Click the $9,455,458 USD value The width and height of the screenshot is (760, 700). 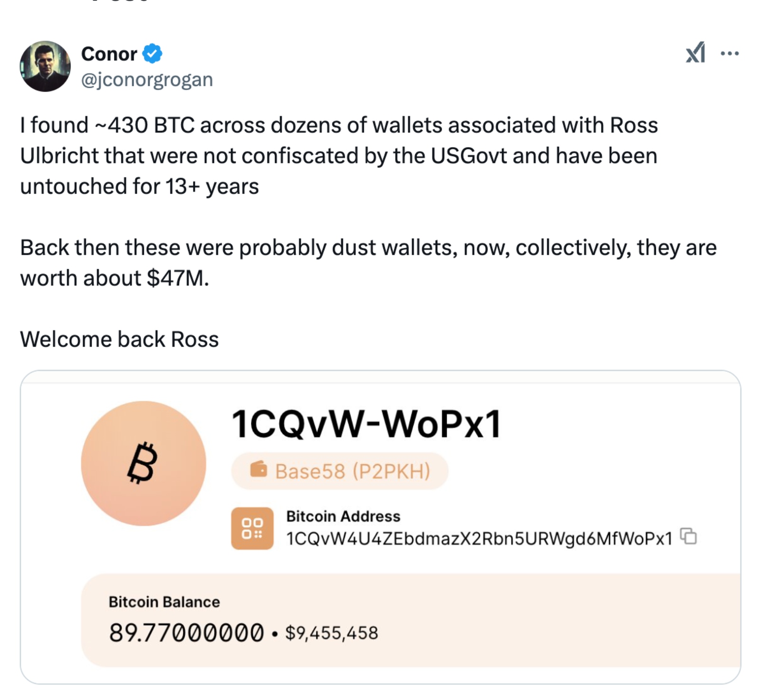(x=332, y=633)
